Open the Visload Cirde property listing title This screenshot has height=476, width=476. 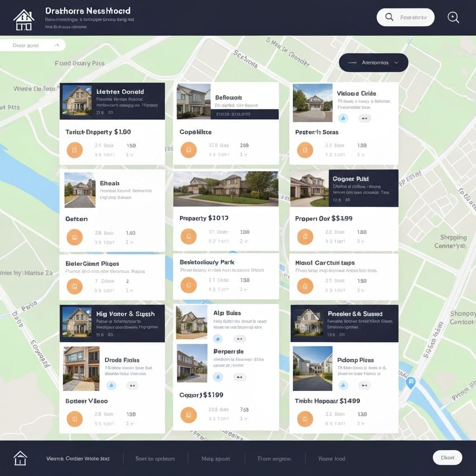click(x=357, y=93)
